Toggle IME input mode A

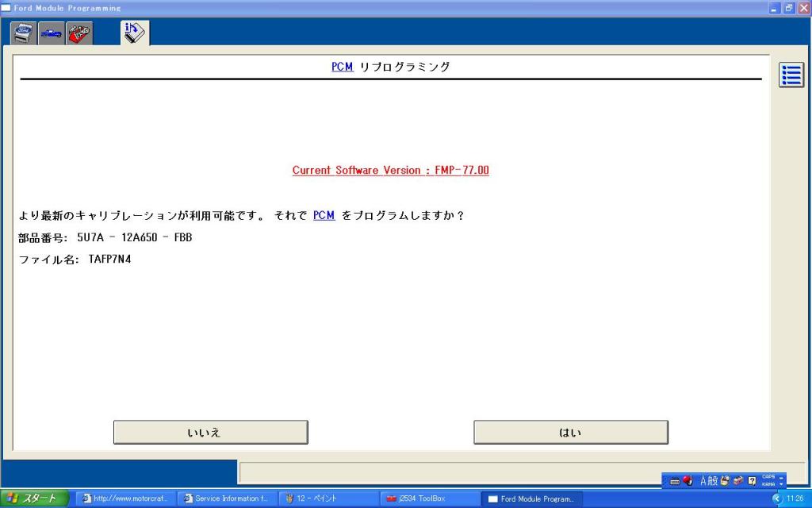pyautogui.click(x=703, y=480)
